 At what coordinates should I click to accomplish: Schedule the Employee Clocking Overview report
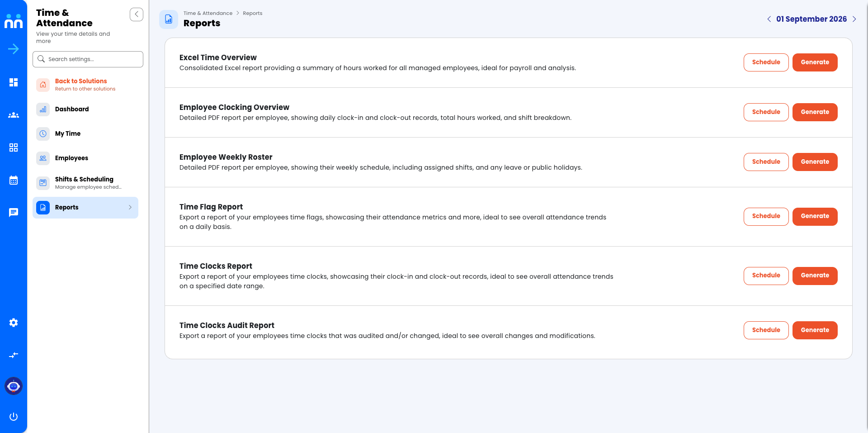click(766, 112)
